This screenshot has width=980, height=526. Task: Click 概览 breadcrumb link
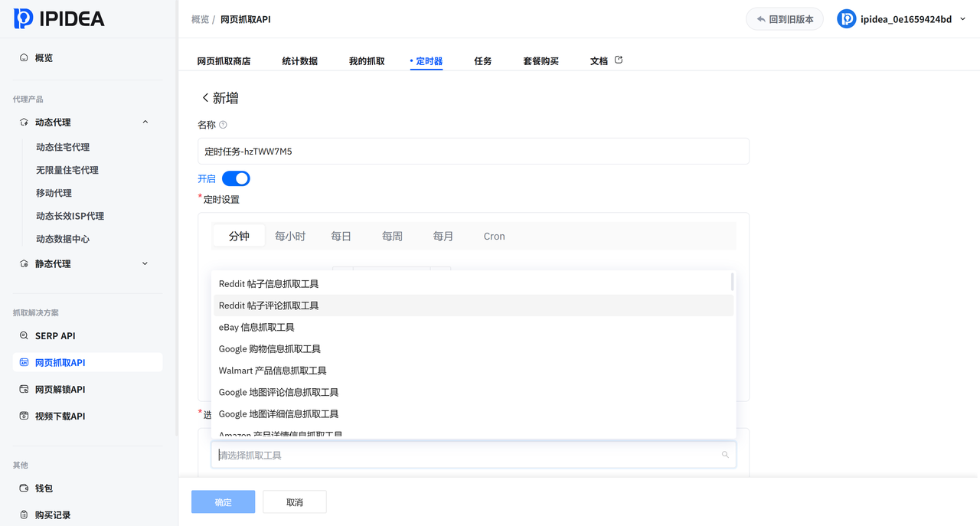pyautogui.click(x=200, y=19)
